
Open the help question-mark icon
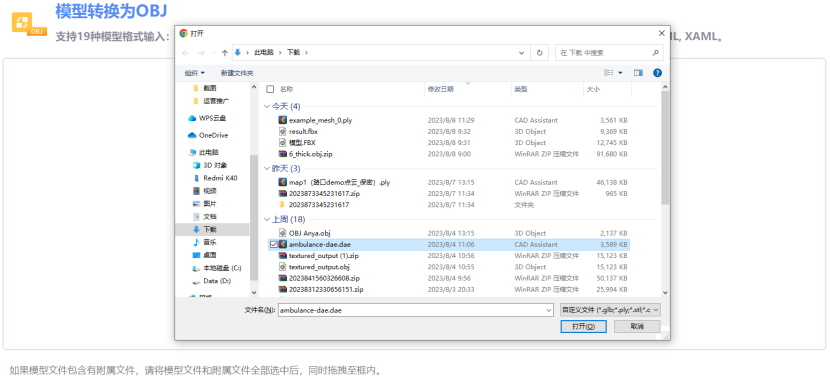pos(657,73)
